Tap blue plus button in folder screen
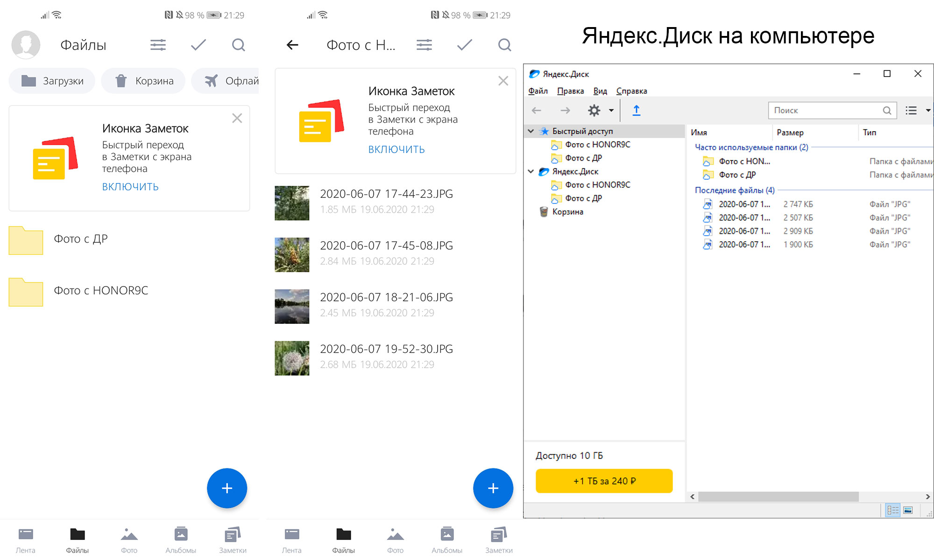The width and height of the screenshot is (934, 560). (x=493, y=488)
